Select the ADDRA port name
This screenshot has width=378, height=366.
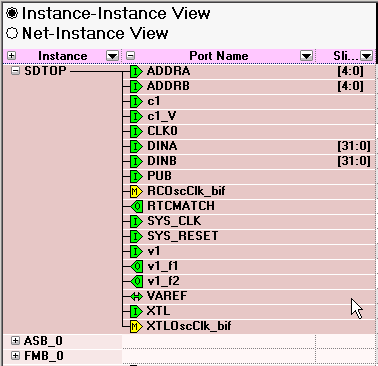click(x=168, y=71)
